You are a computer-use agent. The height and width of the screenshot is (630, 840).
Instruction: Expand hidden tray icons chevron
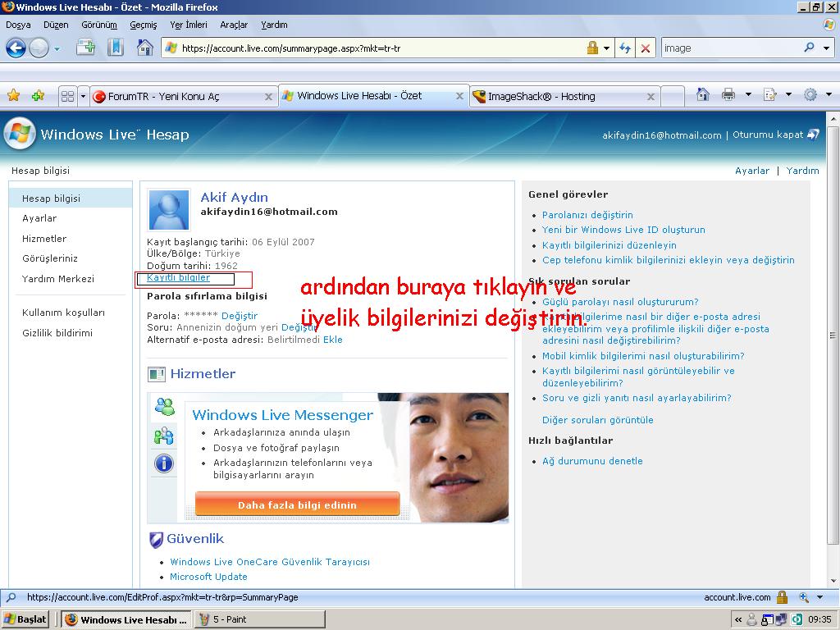click(738, 620)
